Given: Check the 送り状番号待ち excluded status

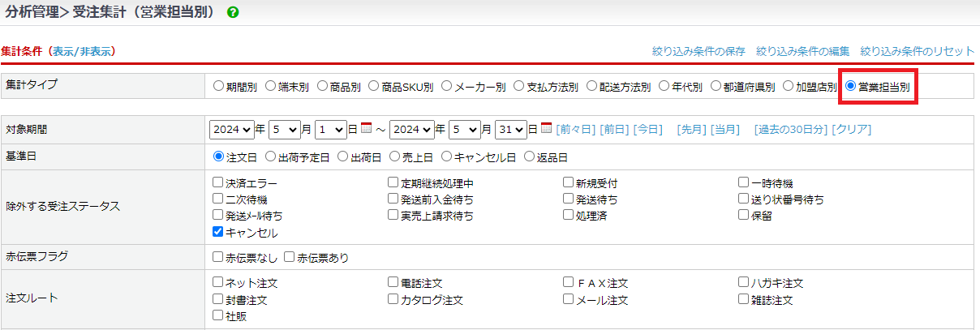Looking at the screenshot, I should [744, 199].
